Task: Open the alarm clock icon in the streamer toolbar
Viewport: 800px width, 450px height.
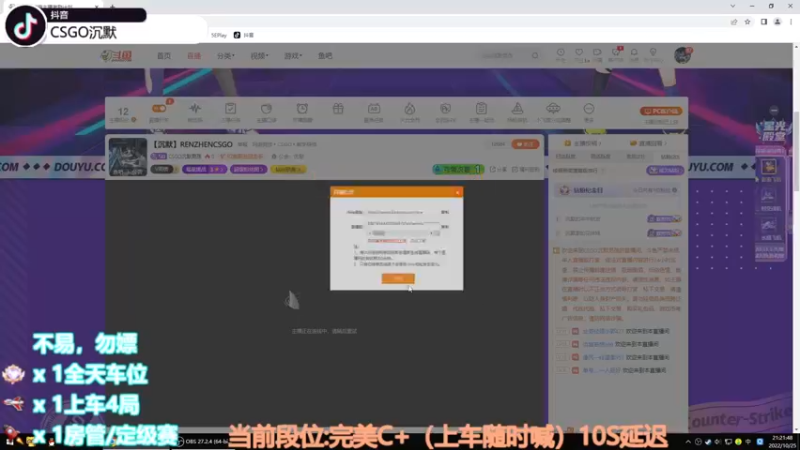Action: (x=302, y=108)
